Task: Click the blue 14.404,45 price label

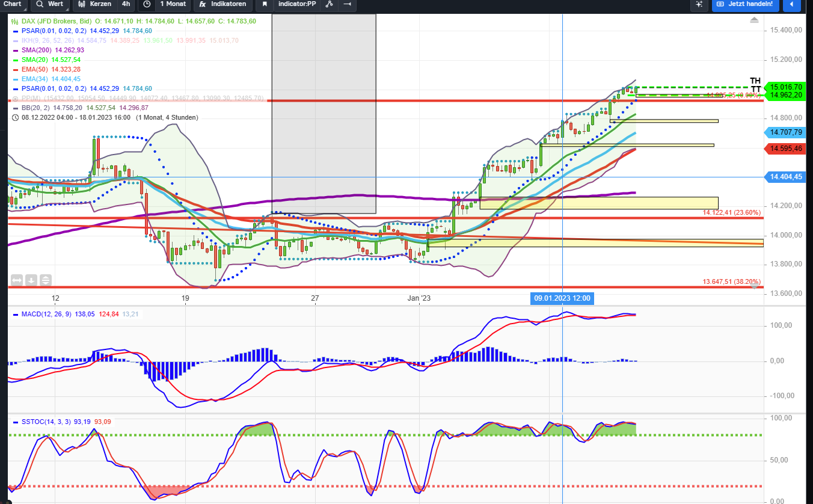Action: (x=786, y=177)
